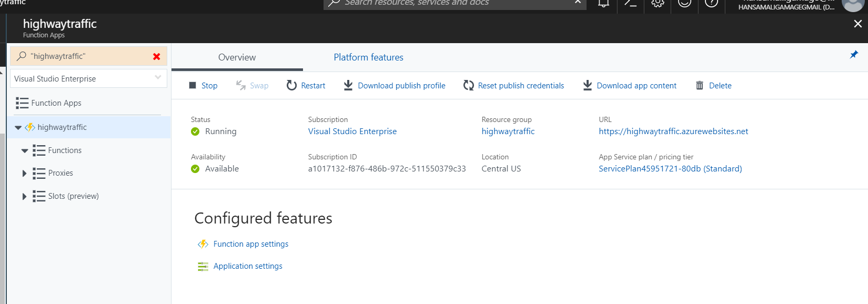This screenshot has width=868, height=304.
Task: Click the Function Apps list icon
Action: coord(22,103)
